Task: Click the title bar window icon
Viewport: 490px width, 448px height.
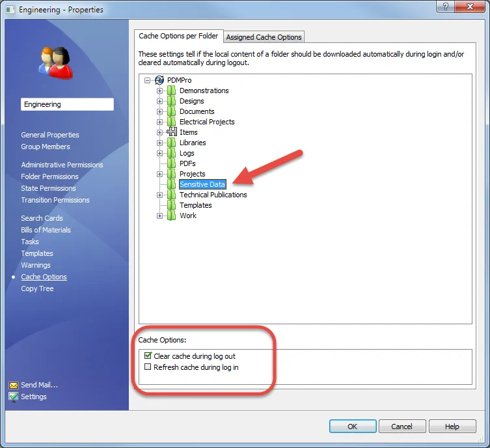Action: point(10,10)
